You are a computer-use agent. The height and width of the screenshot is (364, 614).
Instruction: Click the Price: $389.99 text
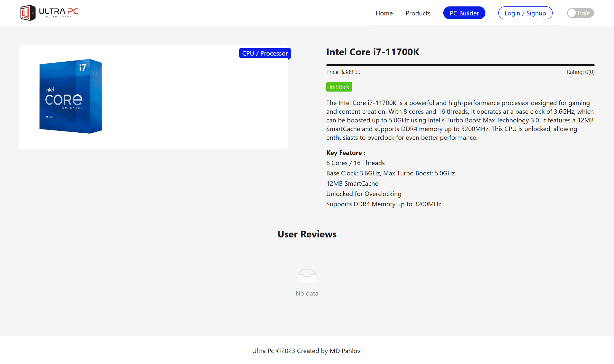click(x=343, y=72)
